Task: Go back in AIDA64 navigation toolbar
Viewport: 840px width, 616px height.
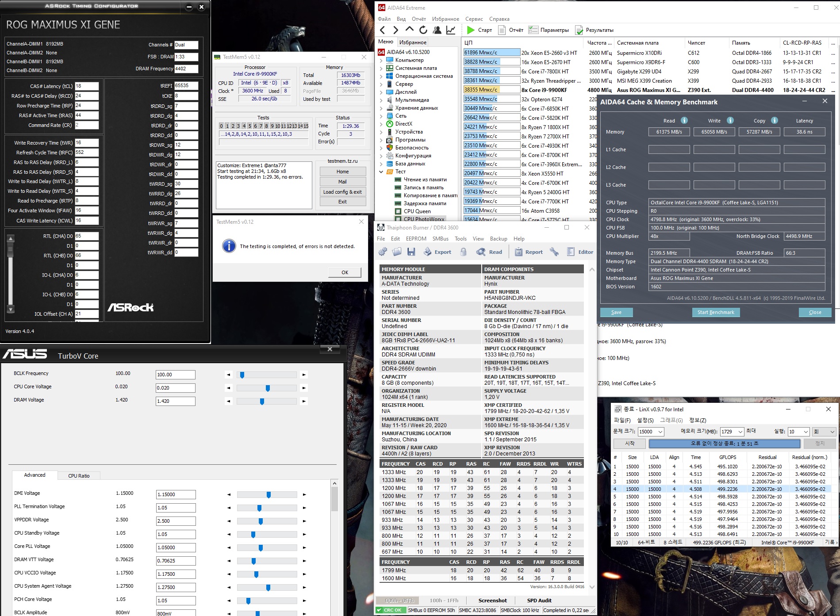Action: [383, 30]
